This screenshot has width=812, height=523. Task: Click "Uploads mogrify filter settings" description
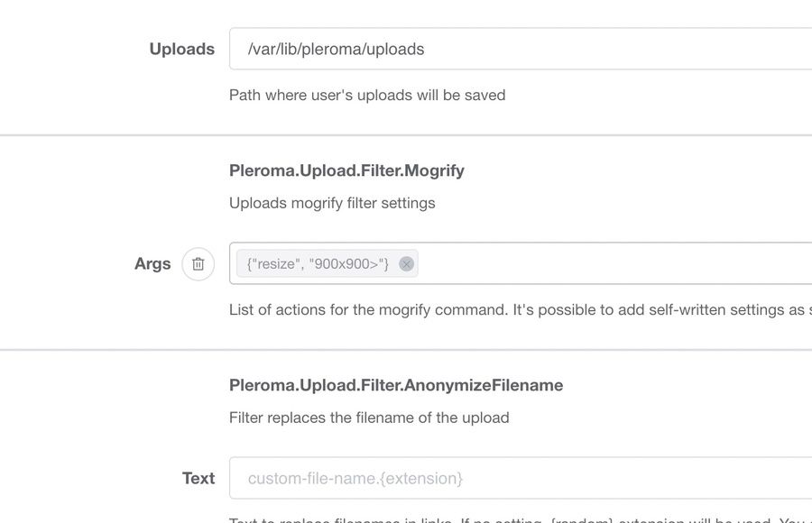click(x=332, y=203)
